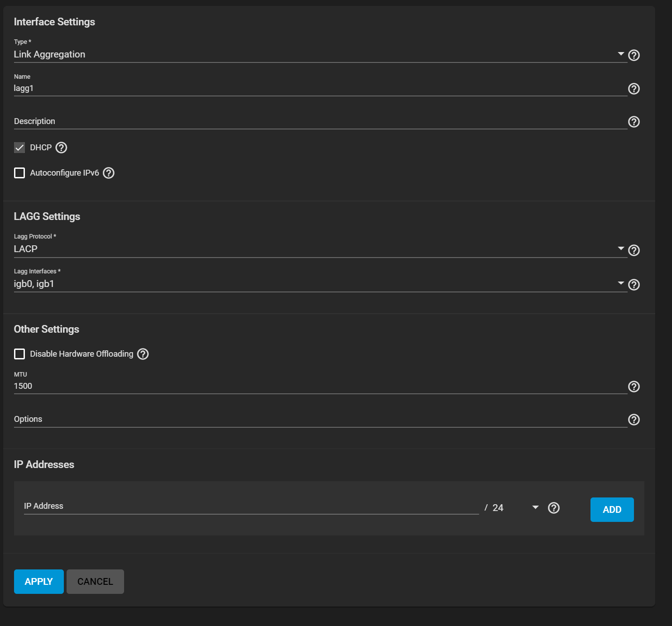Uncheck the DHCP checkbox
This screenshot has width=672, height=626.
tap(19, 148)
